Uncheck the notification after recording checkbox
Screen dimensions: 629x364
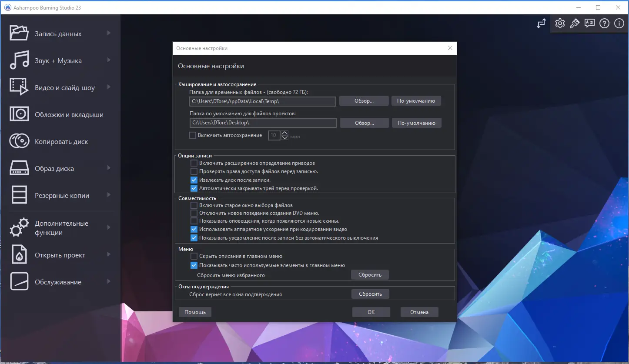[x=194, y=238]
